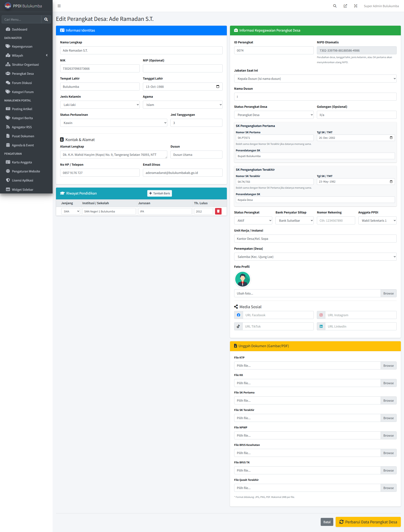The image size is (404, 532).
Task: Click the Cari Menu search box
Action: tap(22, 20)
